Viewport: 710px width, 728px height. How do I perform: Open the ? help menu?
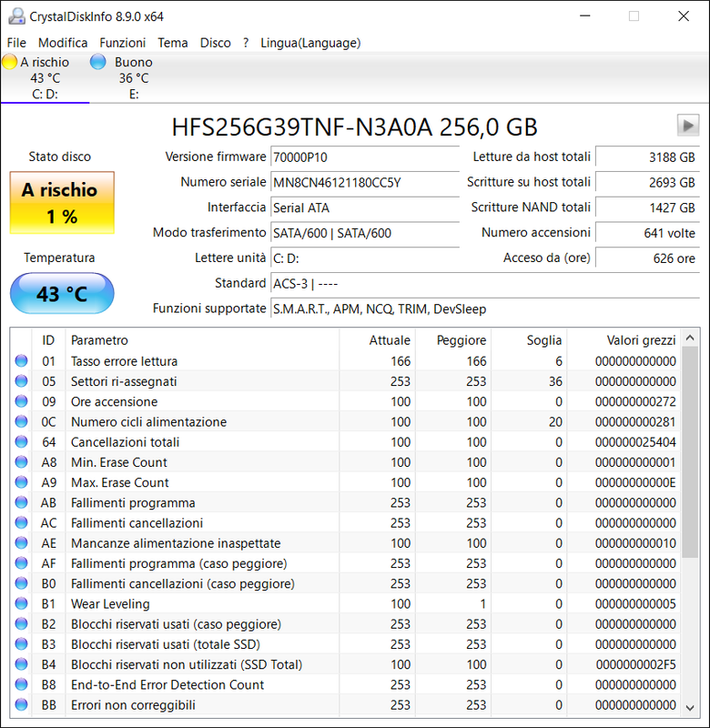[x=246, y=43]
